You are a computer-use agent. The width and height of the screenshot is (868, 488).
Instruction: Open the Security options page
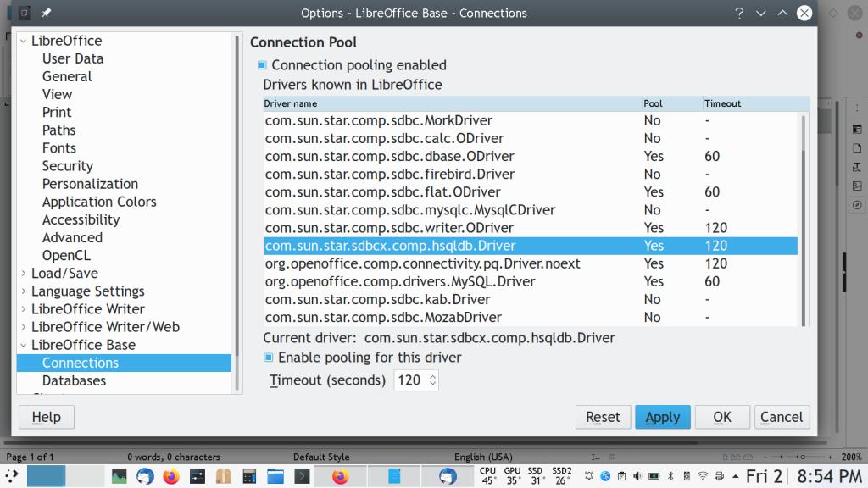68,166
